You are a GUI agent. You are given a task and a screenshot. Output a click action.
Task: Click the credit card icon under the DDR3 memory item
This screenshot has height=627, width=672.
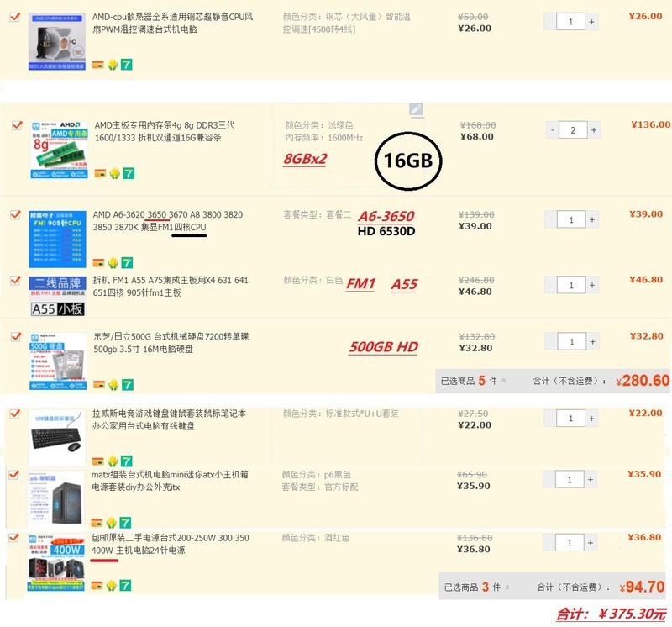pyautogui.click(x=100, y=173)
